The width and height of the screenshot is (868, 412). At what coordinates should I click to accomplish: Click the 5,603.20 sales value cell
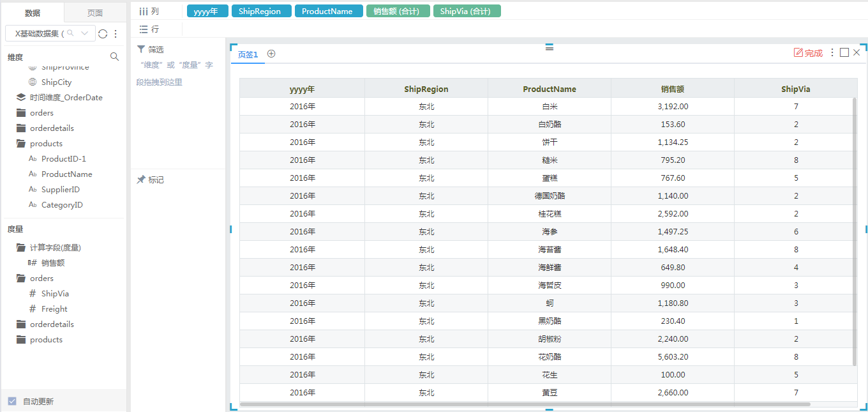click(x=673, y=357)
